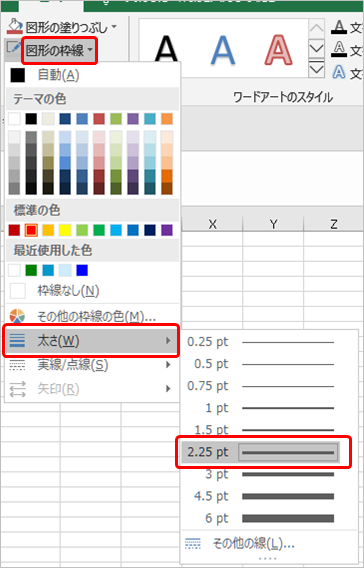
Task: Apply the blue A WordArt style
Action: (223, 50)
